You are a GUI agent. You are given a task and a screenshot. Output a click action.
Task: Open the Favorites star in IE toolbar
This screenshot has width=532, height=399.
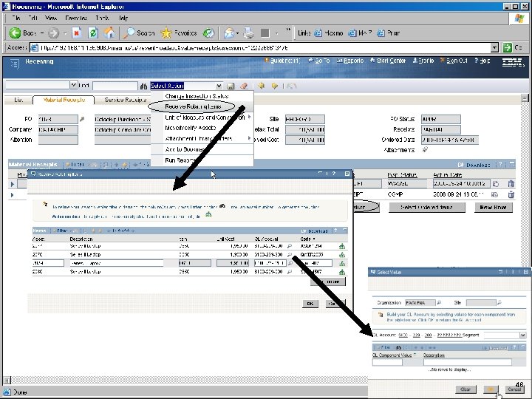[x=179, y=33]
